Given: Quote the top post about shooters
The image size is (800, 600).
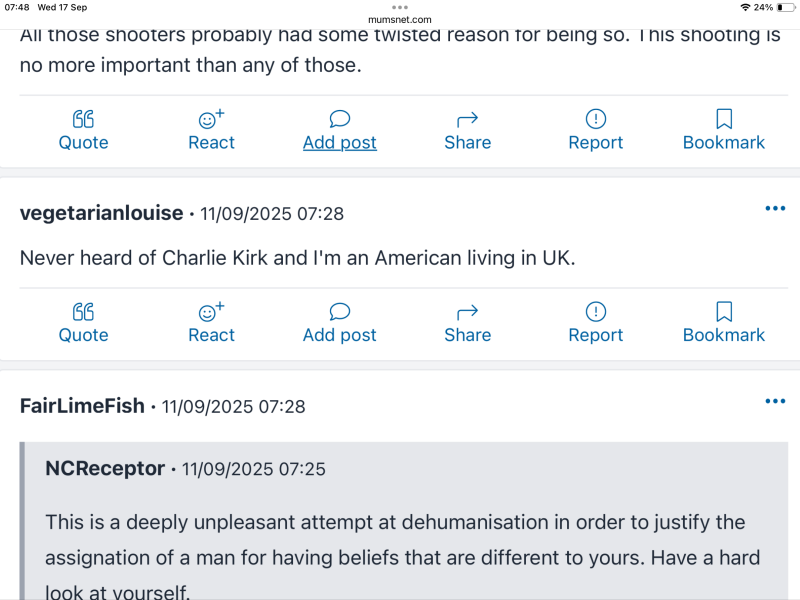Looking at the screenshot, I should (x=83, y=131).
